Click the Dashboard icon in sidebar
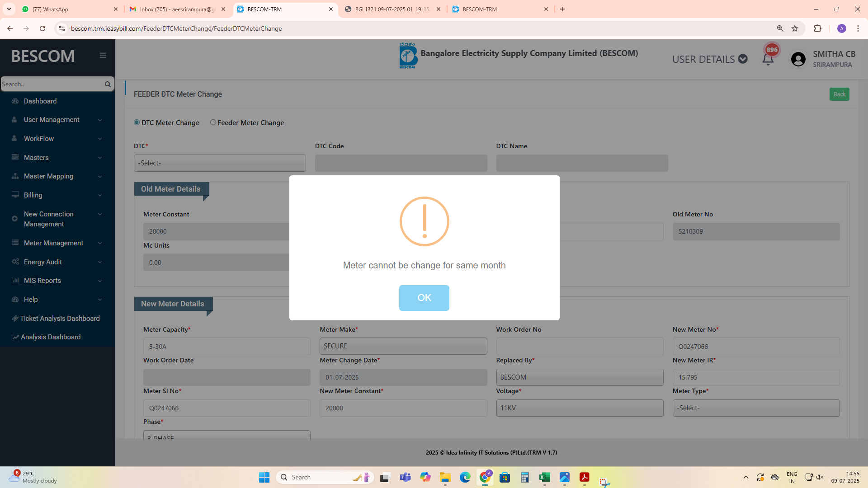 [x=15, y=101]
